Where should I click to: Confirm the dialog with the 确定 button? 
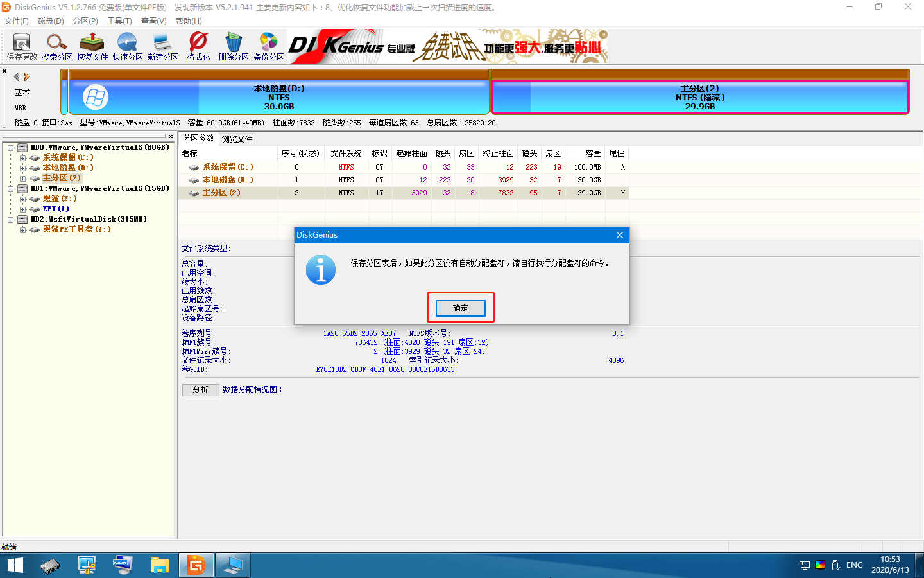point(461,308)
